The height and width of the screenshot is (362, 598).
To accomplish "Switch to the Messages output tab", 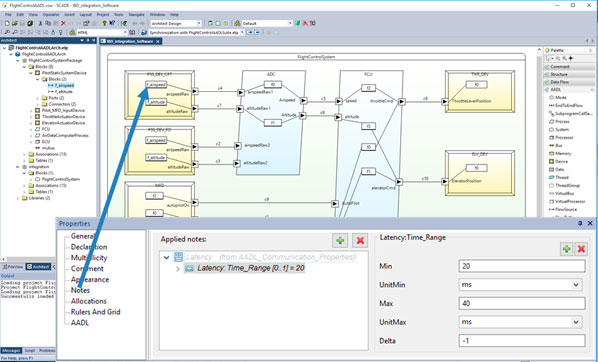I will pyautogui.click(x=11, y=350).
